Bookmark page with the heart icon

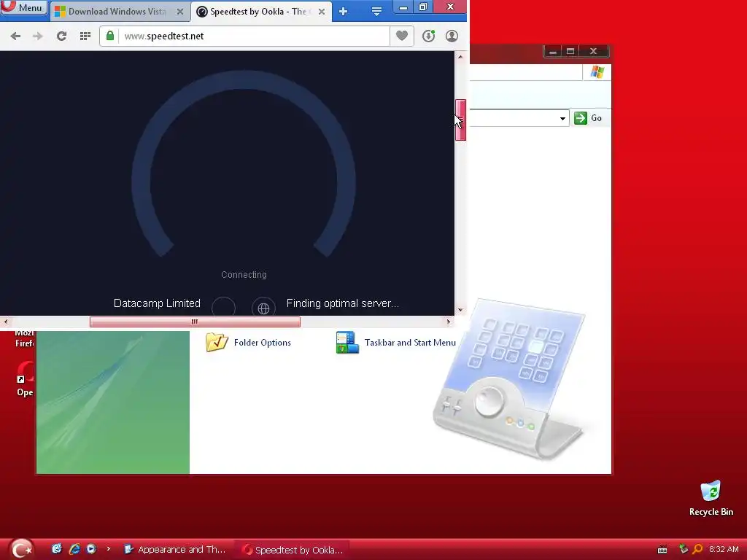[x=402, y=36]
